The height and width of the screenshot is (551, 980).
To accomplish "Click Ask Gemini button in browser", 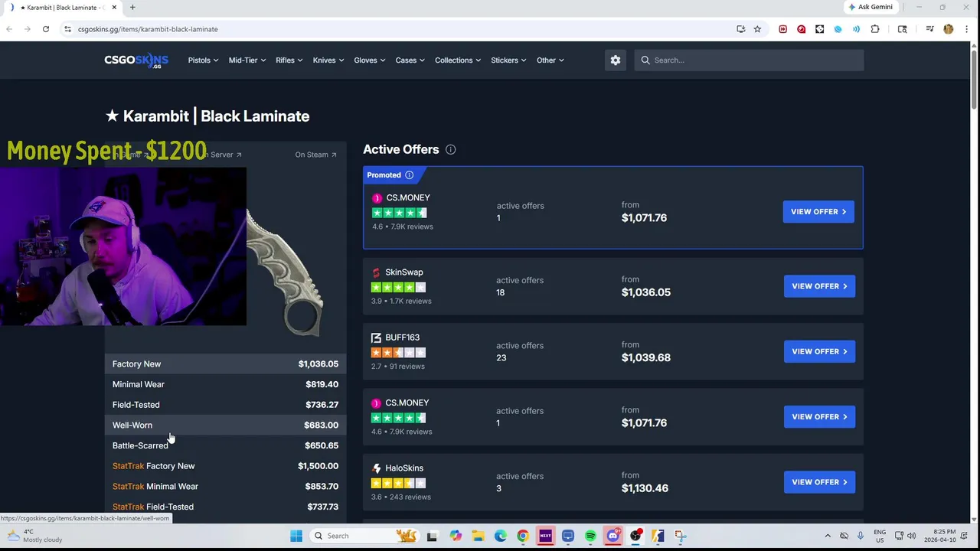I will point(870,7).
